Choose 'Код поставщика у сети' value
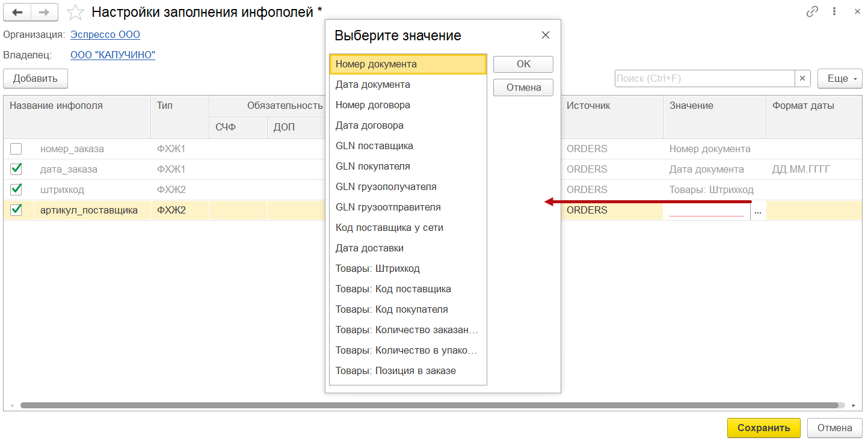This screenshot has width=868, height=442. [x=408, y=227]
